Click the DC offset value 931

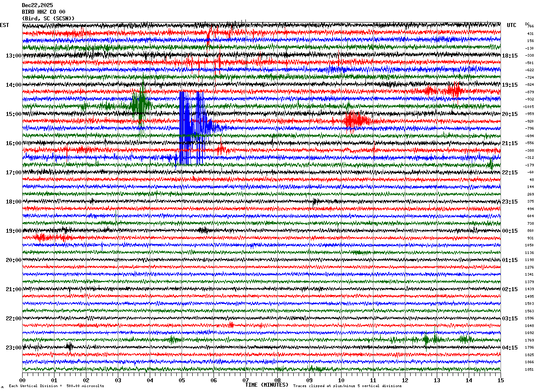pos(530,238)
